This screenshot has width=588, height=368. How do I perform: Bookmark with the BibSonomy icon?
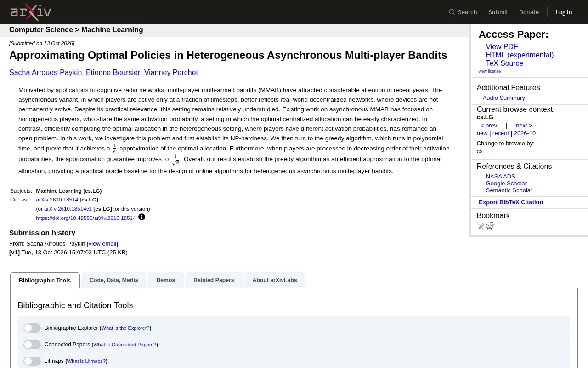tap(481, 226)
